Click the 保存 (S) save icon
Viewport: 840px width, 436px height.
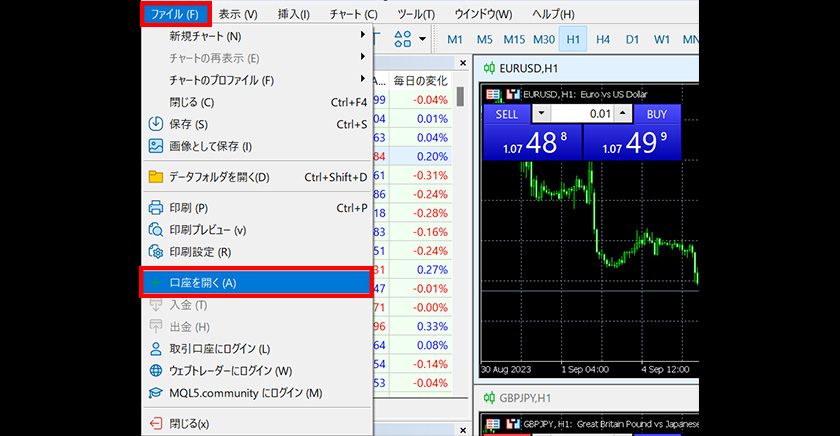click(155, 124)
